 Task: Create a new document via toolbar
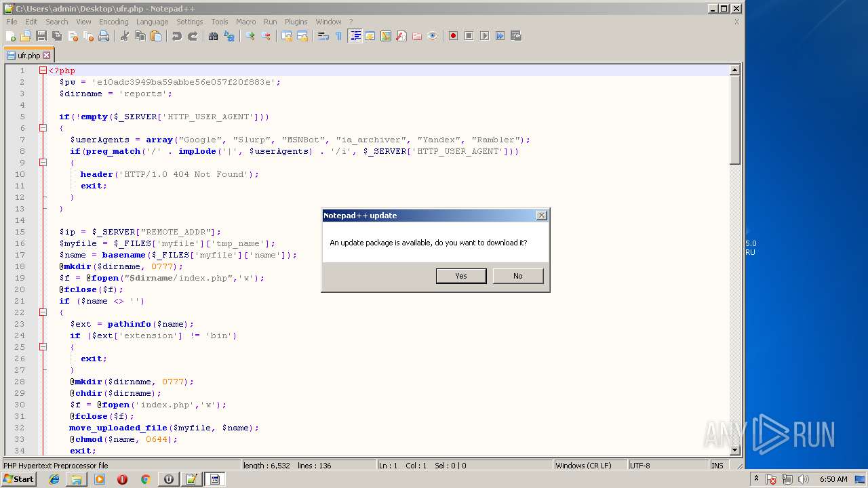(x=10, y=36)
